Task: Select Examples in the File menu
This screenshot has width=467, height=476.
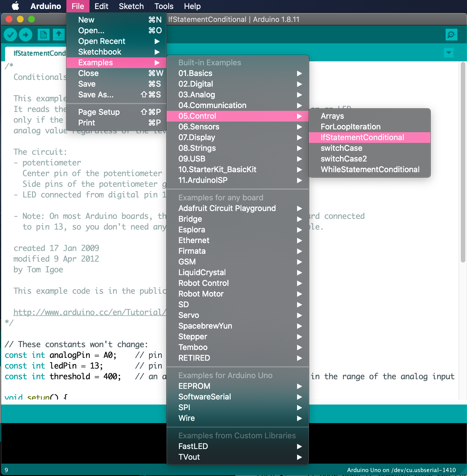Action: click(x=116, y=62)
